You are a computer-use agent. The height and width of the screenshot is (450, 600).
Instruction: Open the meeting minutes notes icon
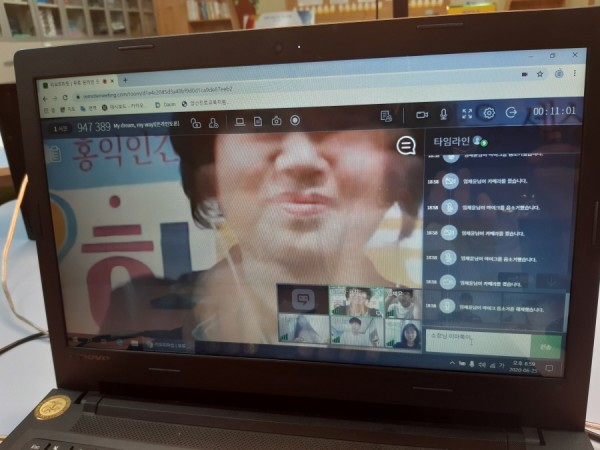(x=386, y=117)
